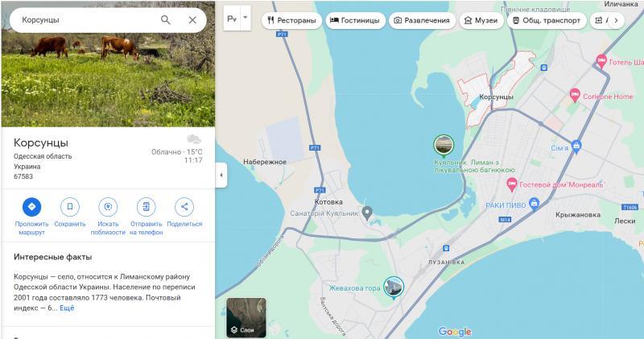
Task: Filter map by Развлечения
Action: point(422,20)
